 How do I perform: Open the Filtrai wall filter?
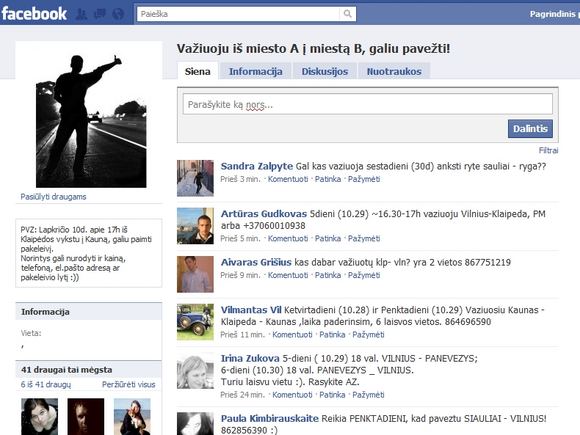tap(549, 150)
